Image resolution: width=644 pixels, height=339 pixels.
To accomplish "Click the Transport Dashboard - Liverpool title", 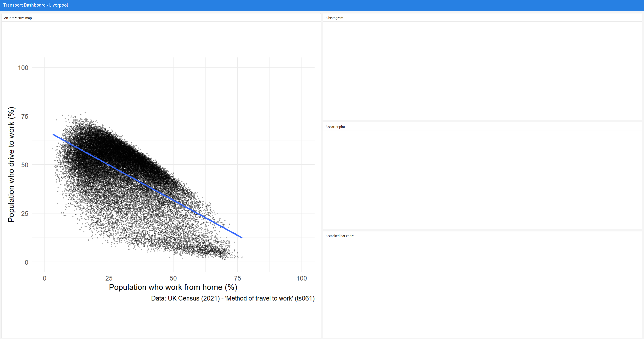I will coord(35,5).
